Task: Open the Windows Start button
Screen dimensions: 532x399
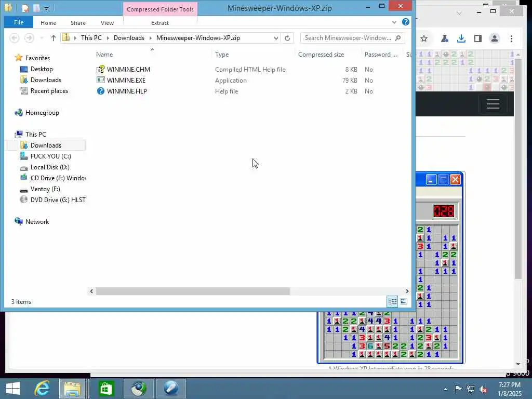Action: [x=13, y=388]
